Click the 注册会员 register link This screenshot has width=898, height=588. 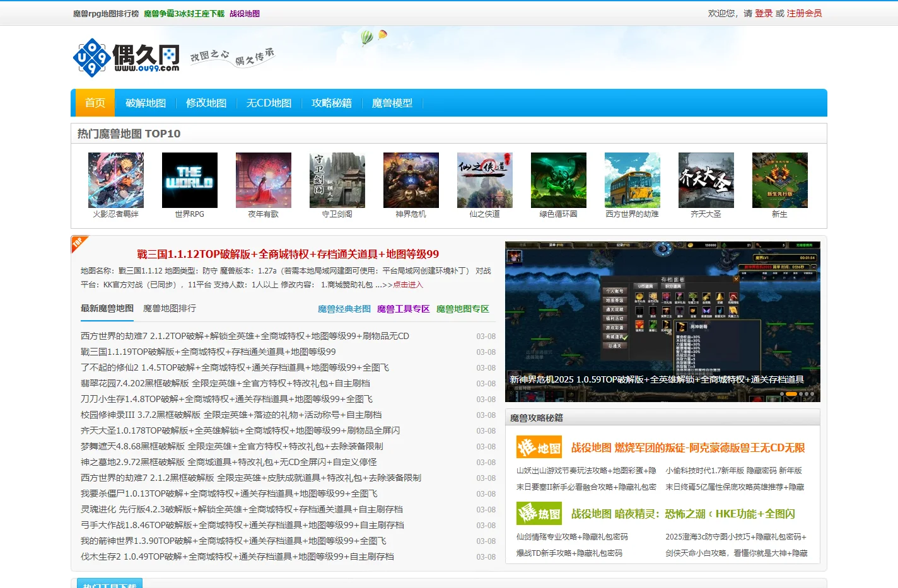804,13
